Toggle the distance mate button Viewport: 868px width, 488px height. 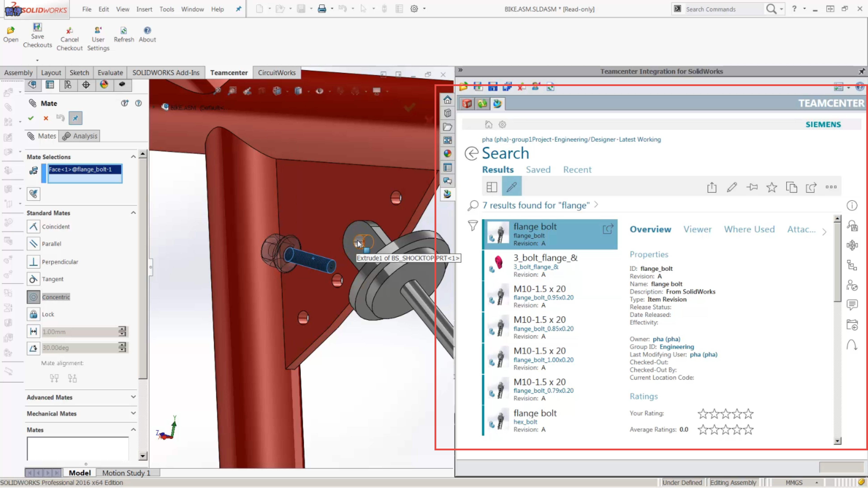click(33, 332)
